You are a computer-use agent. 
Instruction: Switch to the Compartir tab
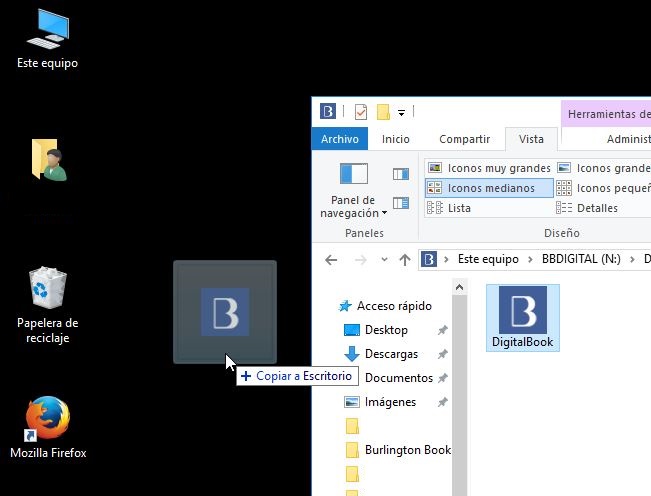coord(464,139)
